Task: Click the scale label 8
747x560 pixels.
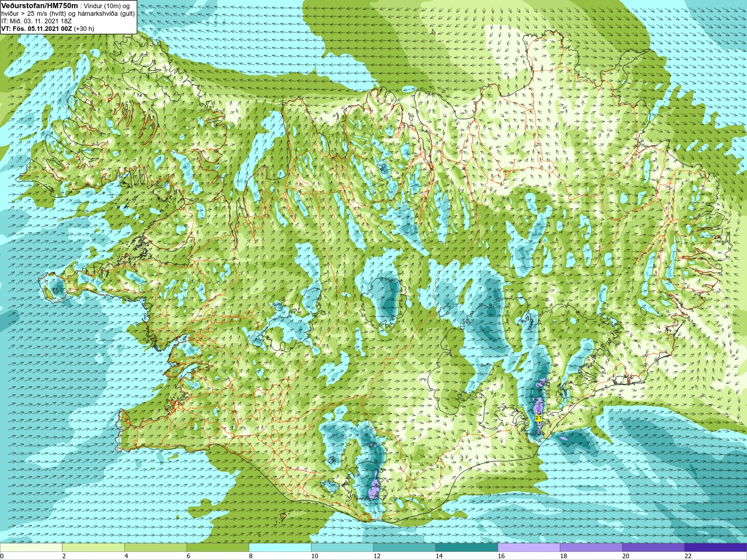Action: tap(251, 556)
